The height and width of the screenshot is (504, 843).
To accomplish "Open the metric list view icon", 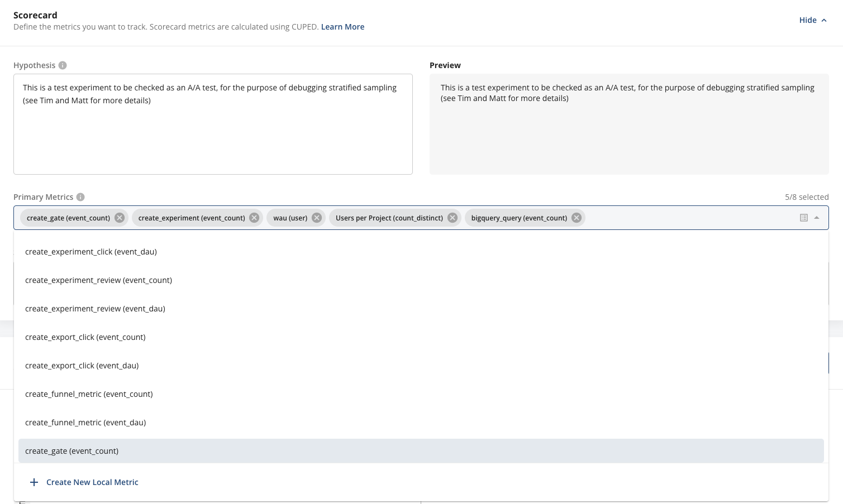I will 803,218.
